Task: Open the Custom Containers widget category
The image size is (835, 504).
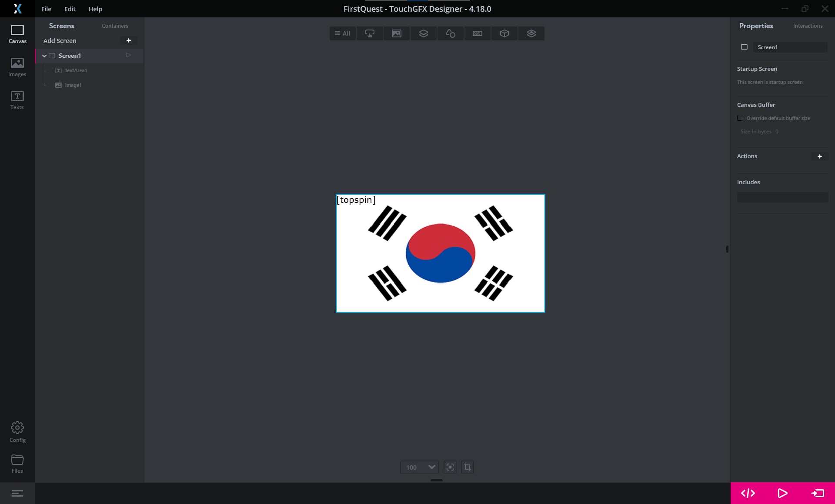Action: tap(531, 33)
